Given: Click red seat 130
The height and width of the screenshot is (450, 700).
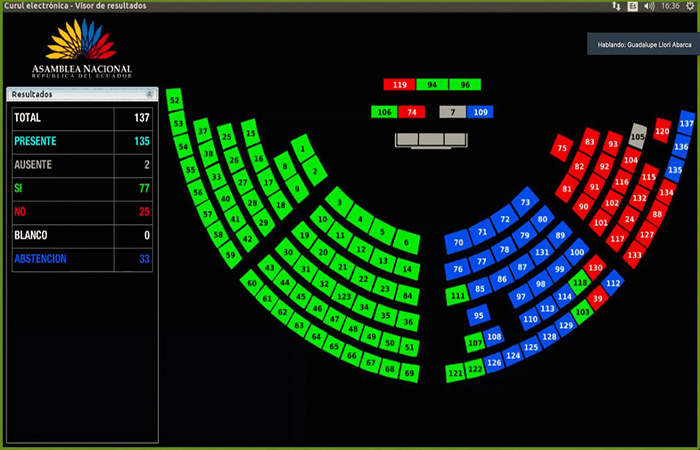Looking at the screenshot, I should pyautogui.click(x=595, y=267).
